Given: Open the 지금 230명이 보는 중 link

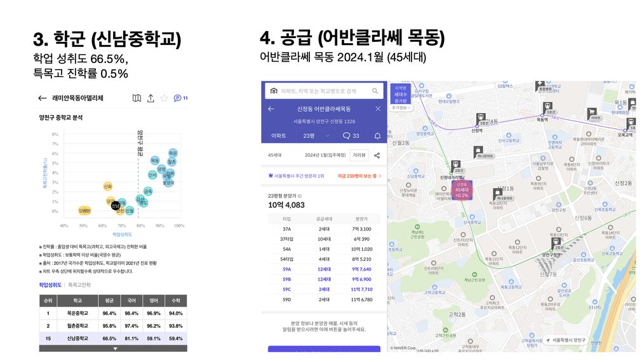Looking at the screenshot, I should click(359, 176).
